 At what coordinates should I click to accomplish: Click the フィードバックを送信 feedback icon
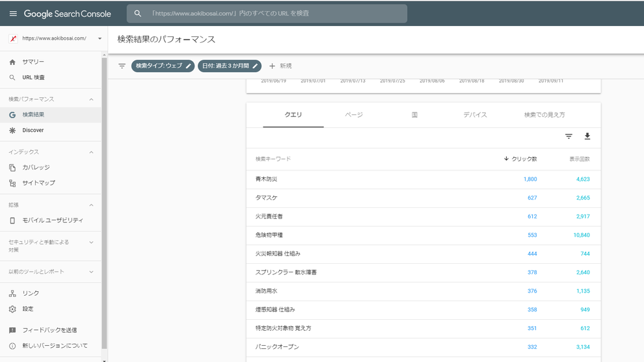[x=12, y=330]
